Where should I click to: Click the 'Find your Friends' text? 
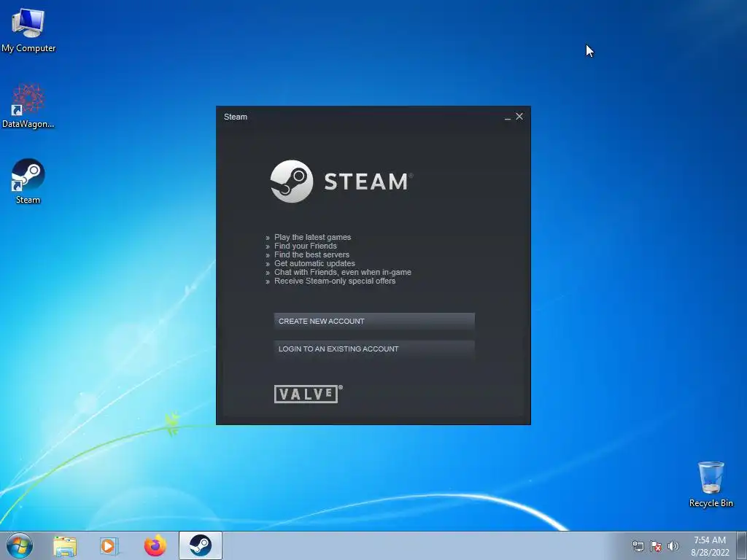pos(306,246)
